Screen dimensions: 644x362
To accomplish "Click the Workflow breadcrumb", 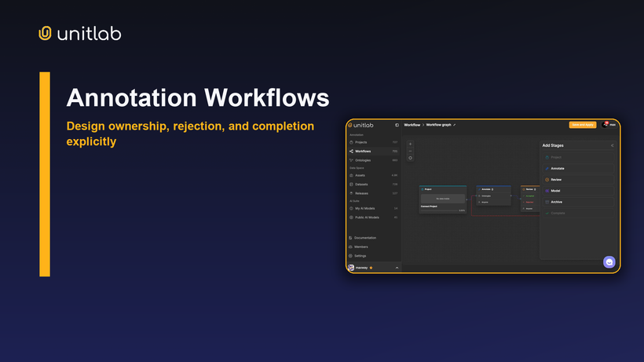I will click(412, 125).
